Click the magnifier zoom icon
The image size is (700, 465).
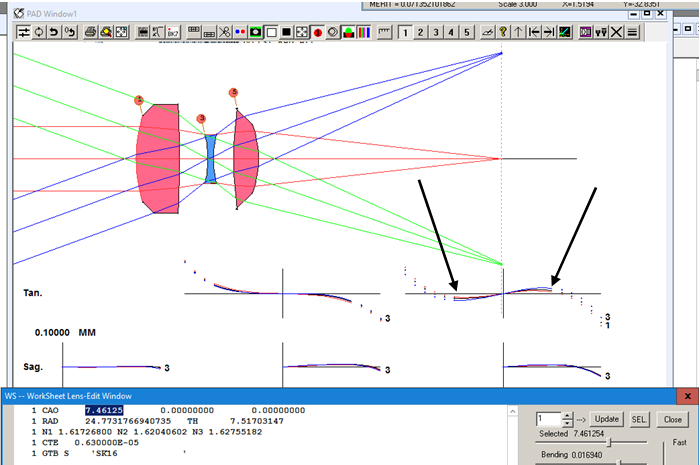pyautogui.click(x=106, y=32)
